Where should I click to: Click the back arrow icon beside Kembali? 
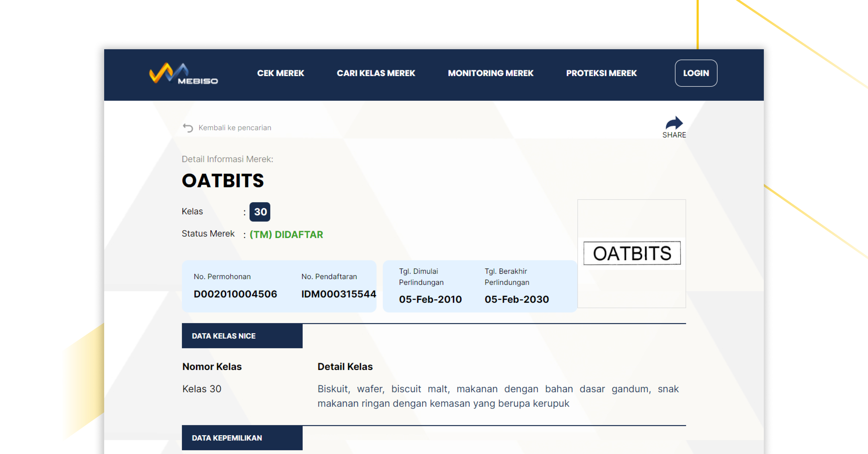(x=188, y=128)
